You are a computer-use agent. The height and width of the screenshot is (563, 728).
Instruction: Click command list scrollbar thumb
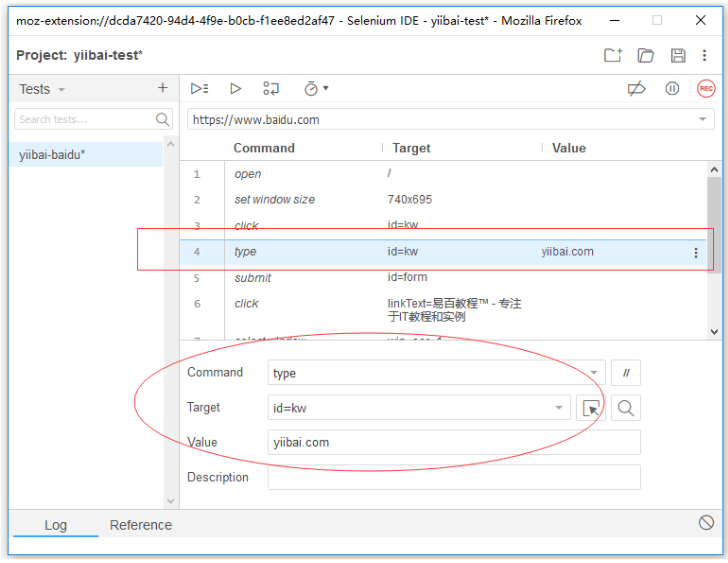[x=714, y=225]
